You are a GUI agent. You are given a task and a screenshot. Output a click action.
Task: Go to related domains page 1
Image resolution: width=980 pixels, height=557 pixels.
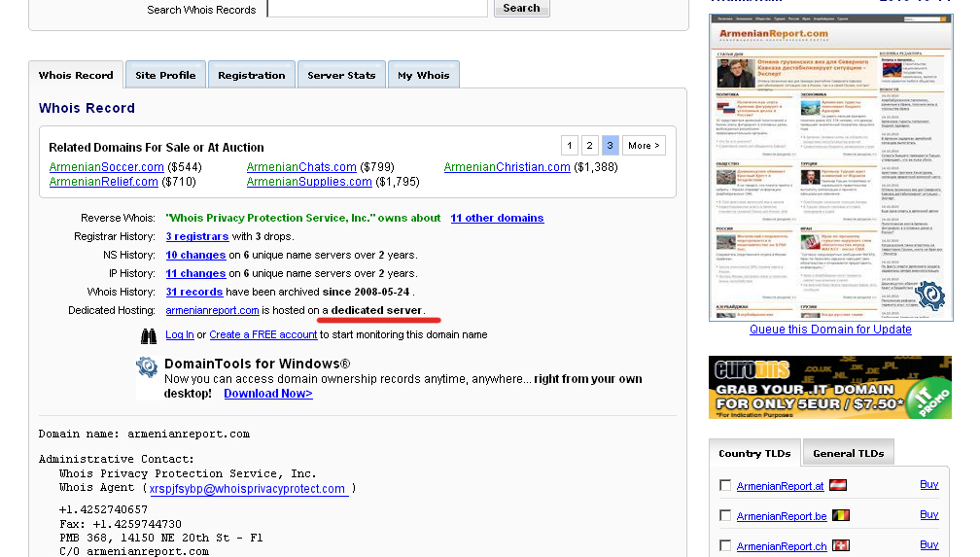pos(570,145)
